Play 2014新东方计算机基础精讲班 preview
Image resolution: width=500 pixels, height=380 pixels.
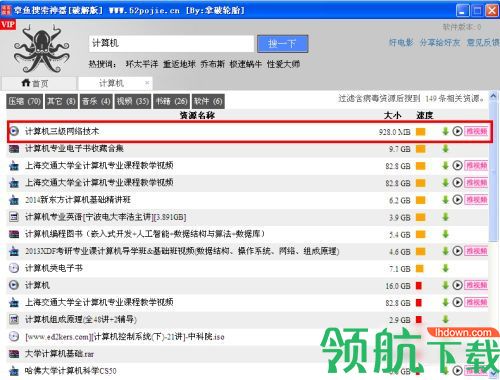tap(457, 200)
